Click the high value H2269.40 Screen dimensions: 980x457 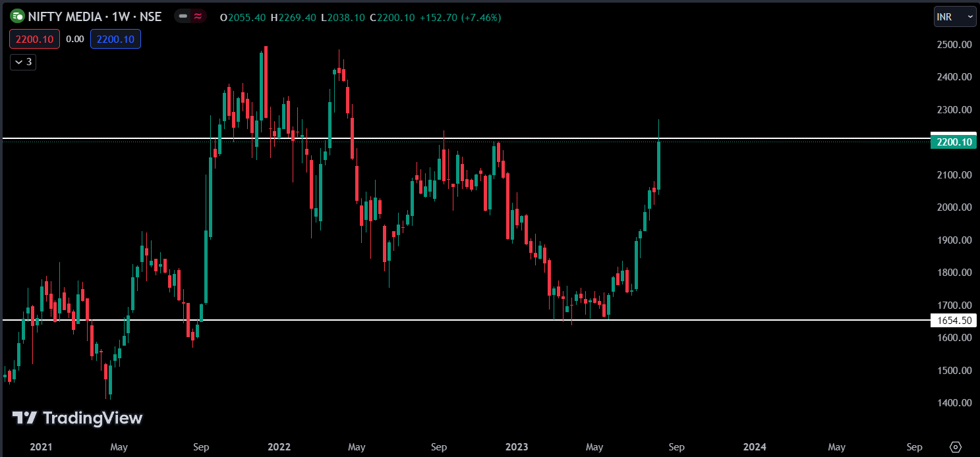(x=293, y=17)
